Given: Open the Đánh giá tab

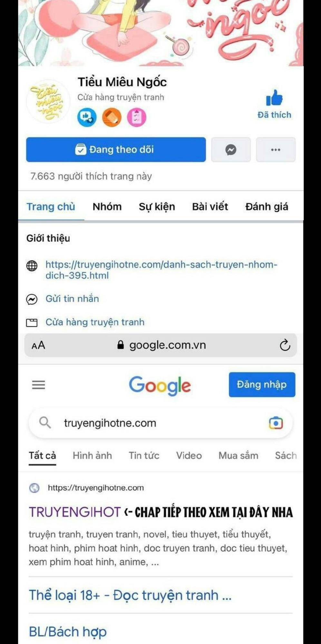Looking at the screenshot, I should [x=267, y=206].
